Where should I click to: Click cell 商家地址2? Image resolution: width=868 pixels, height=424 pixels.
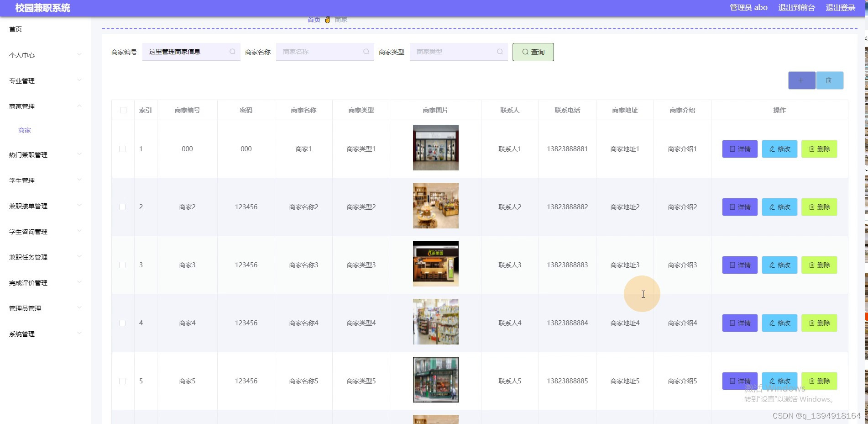pos(625,207)
